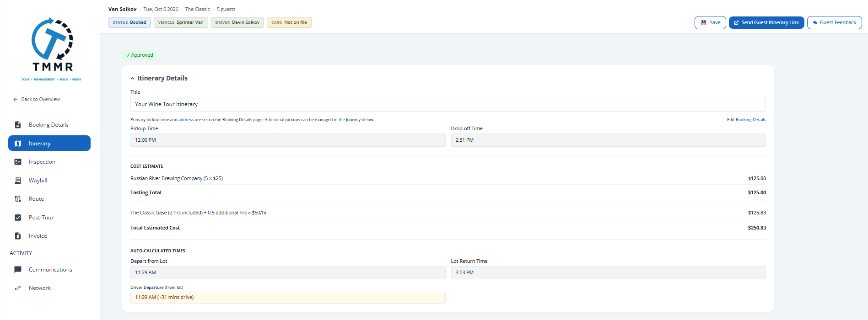This screenshot has width=868, height=320.
Task: Click the speech bubbles icon on Guest Feedback
Action: coord(815,22)
